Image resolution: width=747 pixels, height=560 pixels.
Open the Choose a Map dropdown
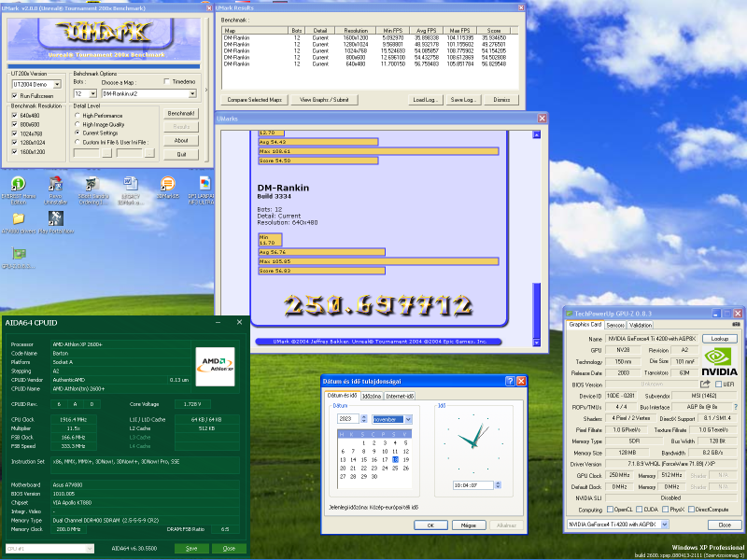(192, 94)
